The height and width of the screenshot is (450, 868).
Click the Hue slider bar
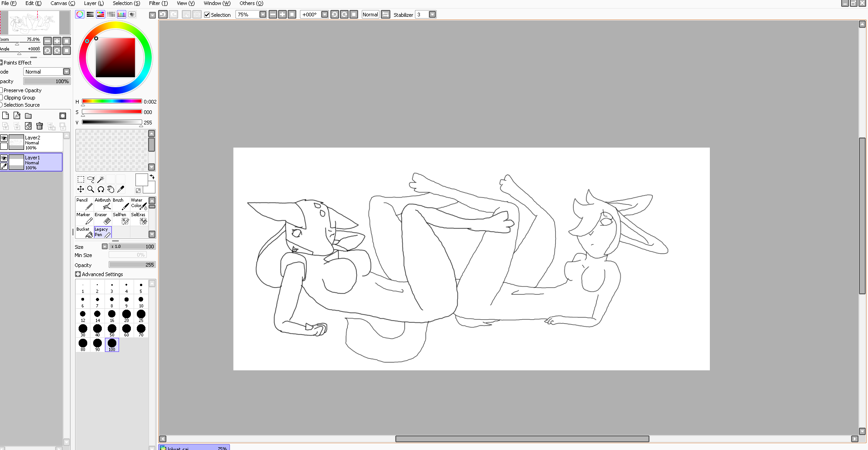112,101
